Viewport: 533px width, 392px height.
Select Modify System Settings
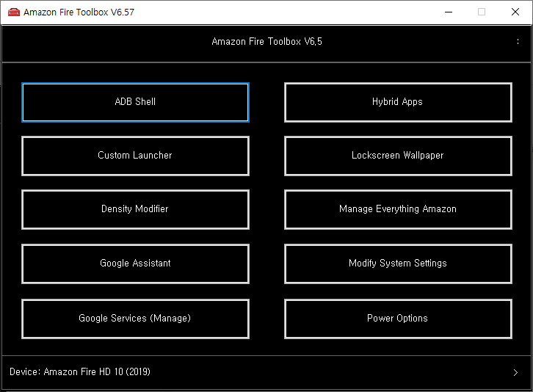point(398,264)
